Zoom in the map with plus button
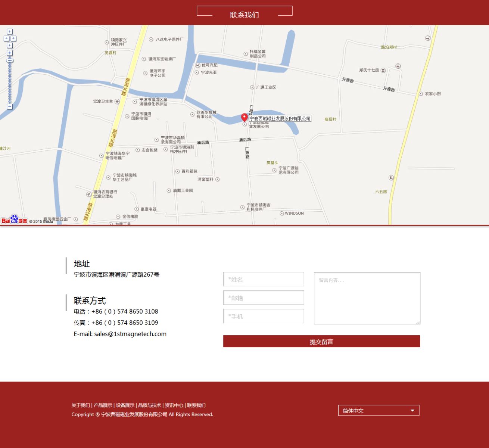The width and height of the screenshot is (489, 448). 10,53
